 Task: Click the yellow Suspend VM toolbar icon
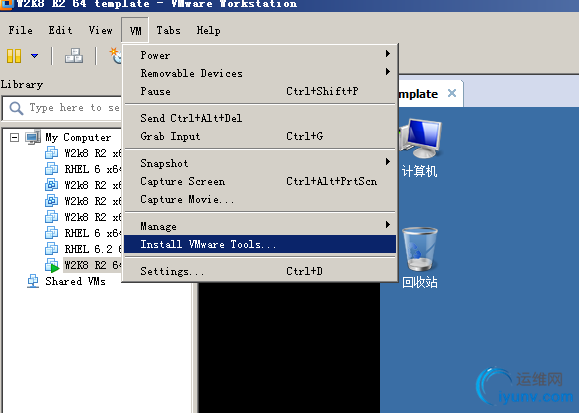point(14,56)
